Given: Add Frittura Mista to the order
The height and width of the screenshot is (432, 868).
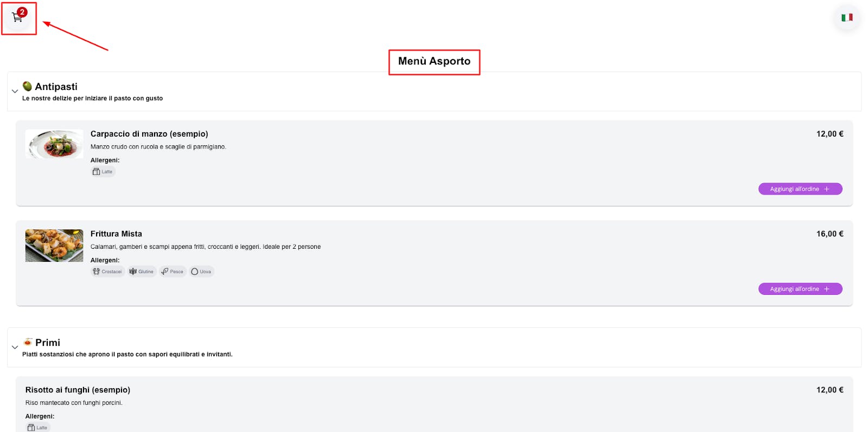Looking at the screenshot, I should [800, 289].
